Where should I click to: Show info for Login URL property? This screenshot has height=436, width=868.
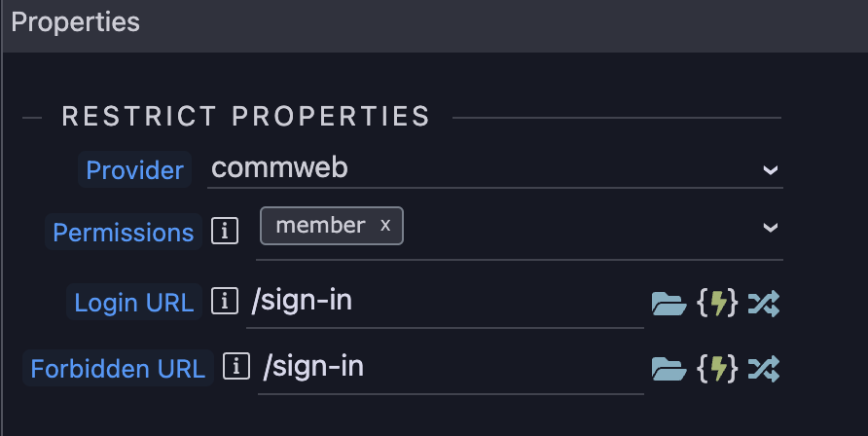point(225,301)
